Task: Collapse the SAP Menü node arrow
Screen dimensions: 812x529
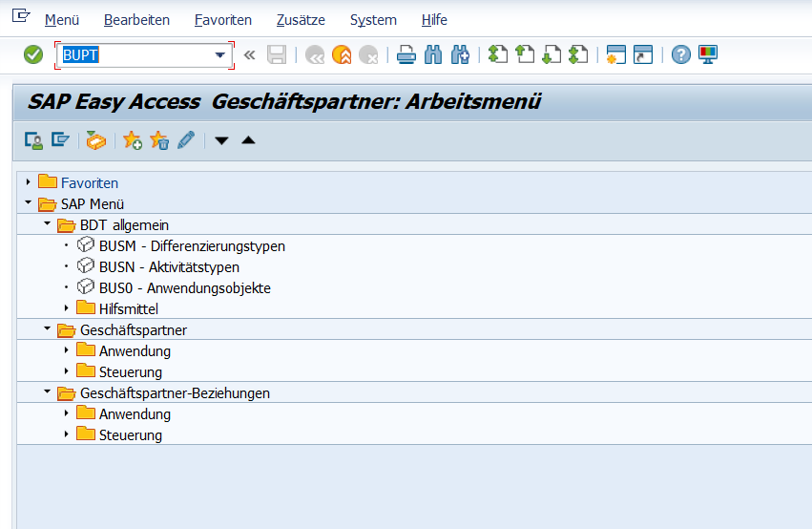Action: click(x=28, y=202)
